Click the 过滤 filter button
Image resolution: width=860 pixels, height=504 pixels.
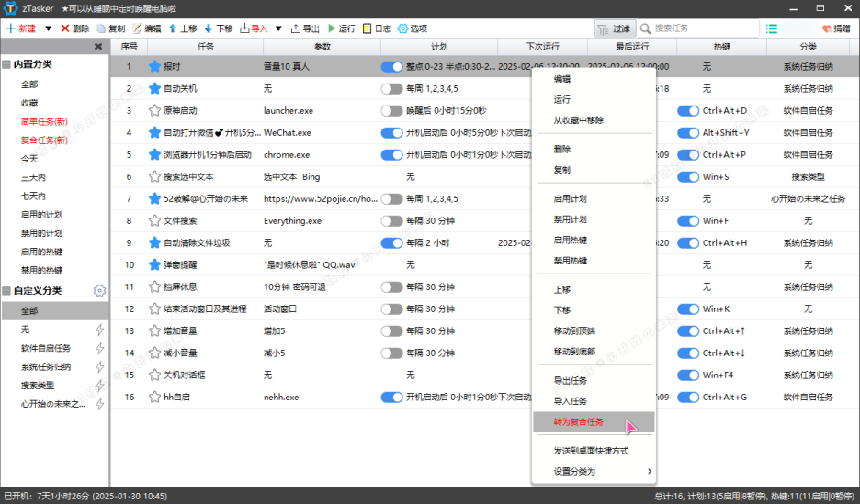click(614, 28)
